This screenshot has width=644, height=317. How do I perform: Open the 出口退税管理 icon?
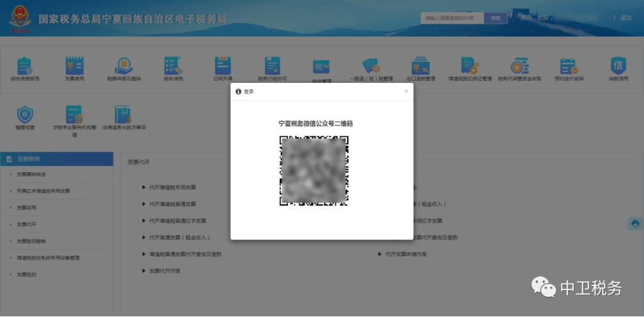(x=420, y=66)
